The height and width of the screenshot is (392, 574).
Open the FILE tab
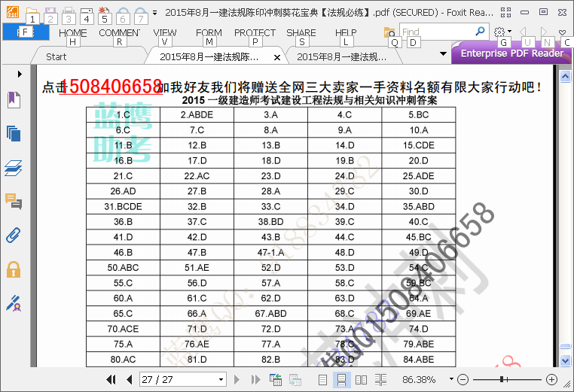pyautogui.click(x=26, y=32)
